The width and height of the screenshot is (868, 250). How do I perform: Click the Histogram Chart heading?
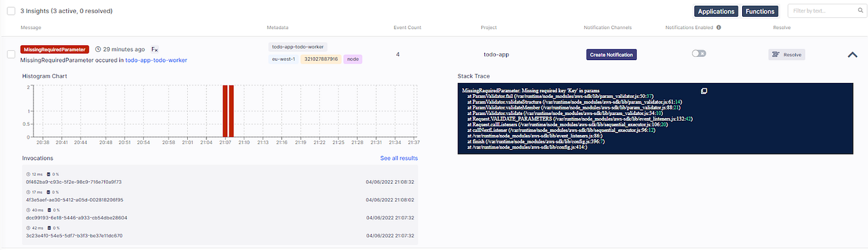point(45,76)
